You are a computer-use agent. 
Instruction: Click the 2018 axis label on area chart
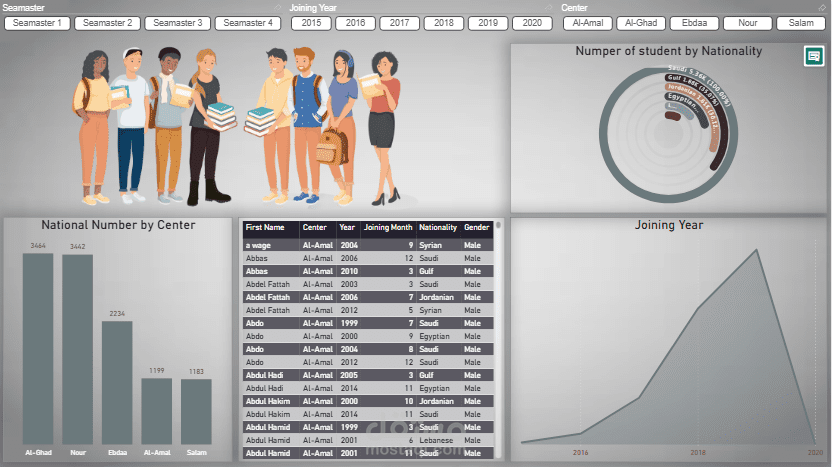point(698,453)
